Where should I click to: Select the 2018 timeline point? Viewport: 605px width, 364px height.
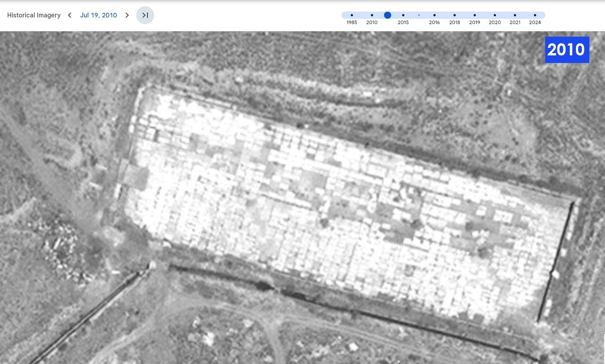pos(454,15)
